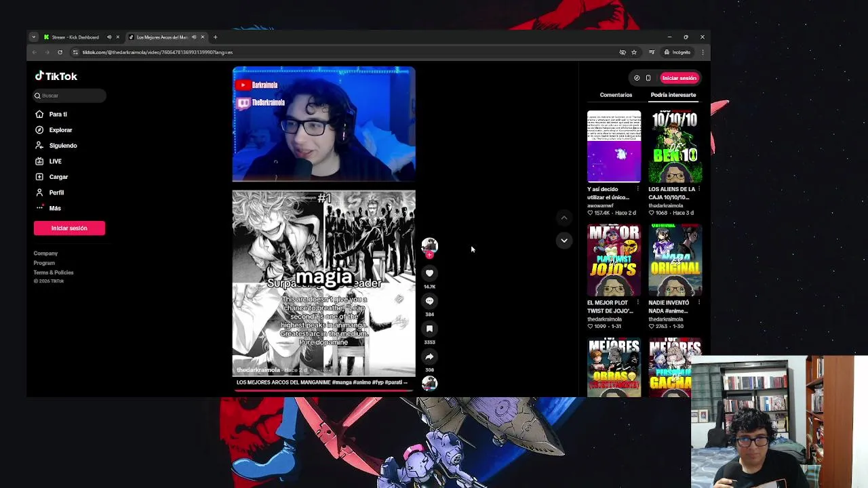
Task: Open the Nada es Original thumbnail
Action: [675, 260]
